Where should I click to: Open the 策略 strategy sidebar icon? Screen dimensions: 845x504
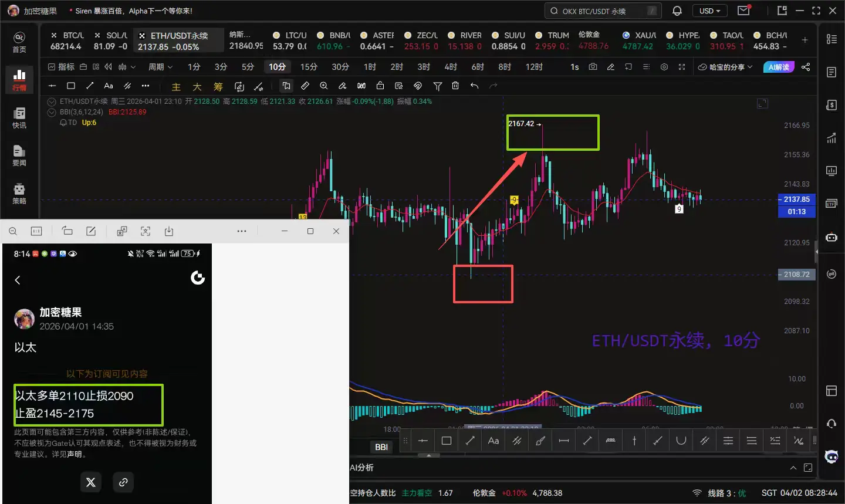point(19,194)
